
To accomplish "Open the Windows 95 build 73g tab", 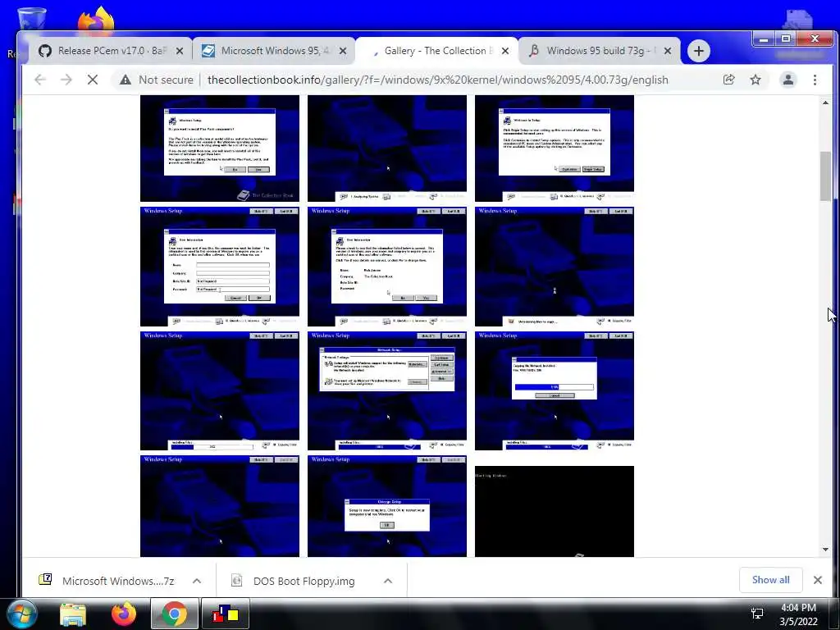I will (599, 51).
